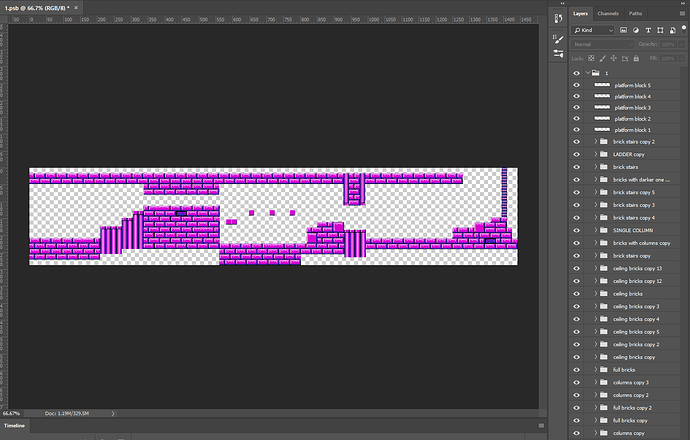Select the columns copy 2 group

point(631,395)
